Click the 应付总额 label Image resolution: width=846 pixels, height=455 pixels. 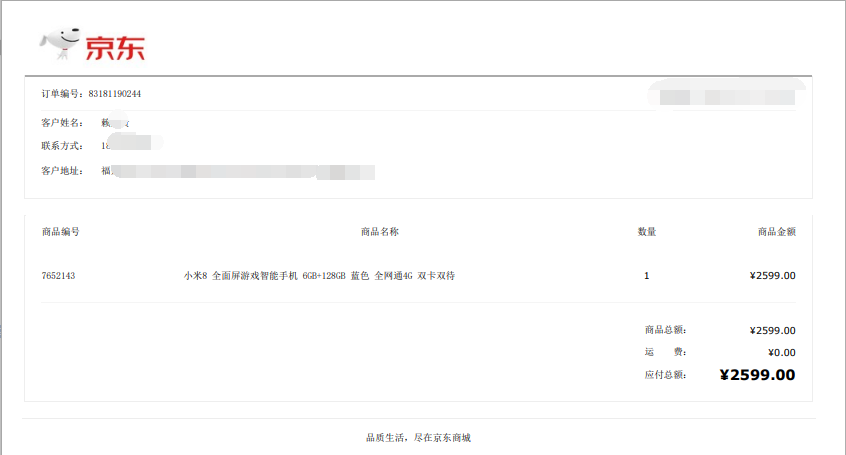tap(665, 375)
